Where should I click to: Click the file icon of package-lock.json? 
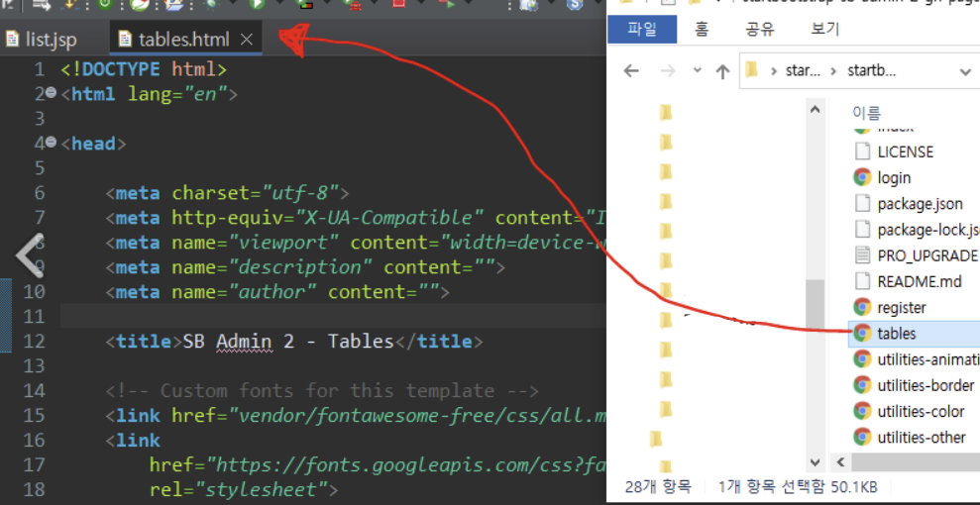(862, 229)
